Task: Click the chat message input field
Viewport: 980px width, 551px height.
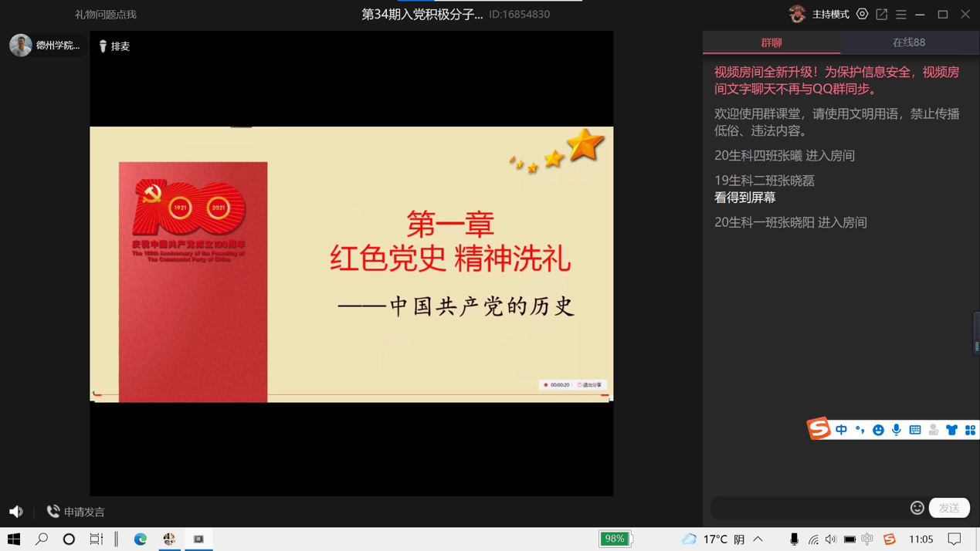Action: point(807,507)
